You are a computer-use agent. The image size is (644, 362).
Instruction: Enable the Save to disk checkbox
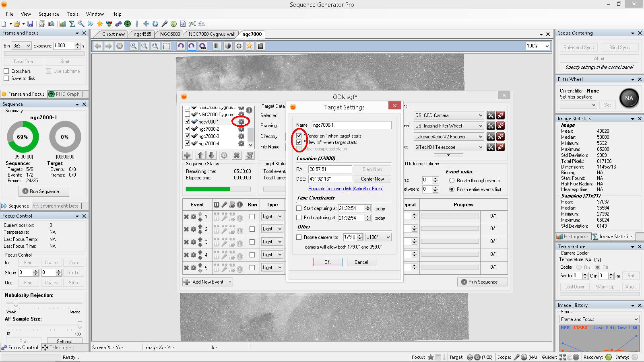[6, 78]
